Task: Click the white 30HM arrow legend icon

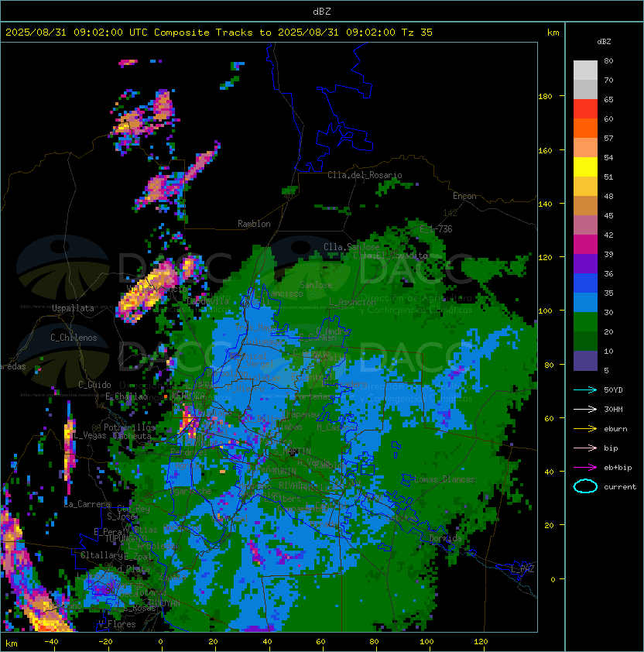Action: click(585, 409)
